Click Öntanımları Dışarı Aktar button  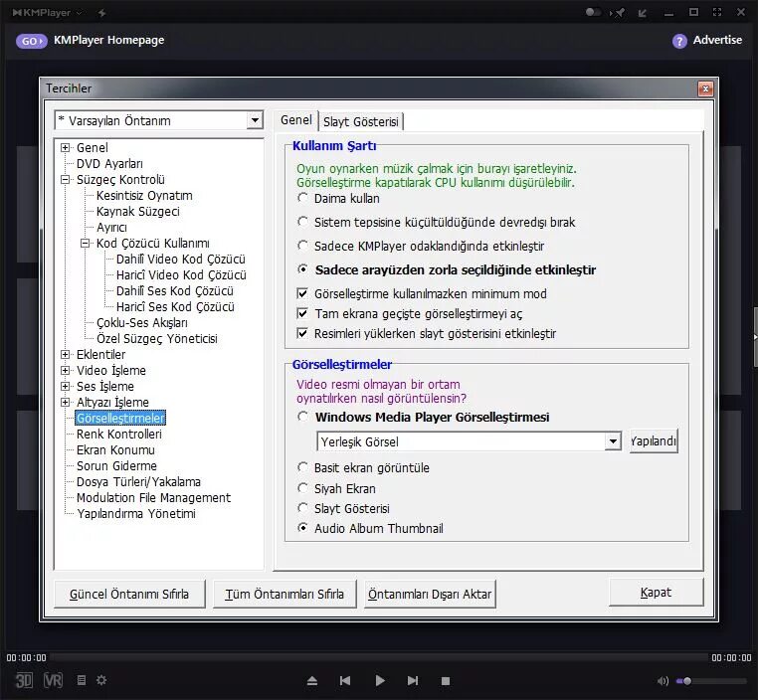click(x=430, y=595)
